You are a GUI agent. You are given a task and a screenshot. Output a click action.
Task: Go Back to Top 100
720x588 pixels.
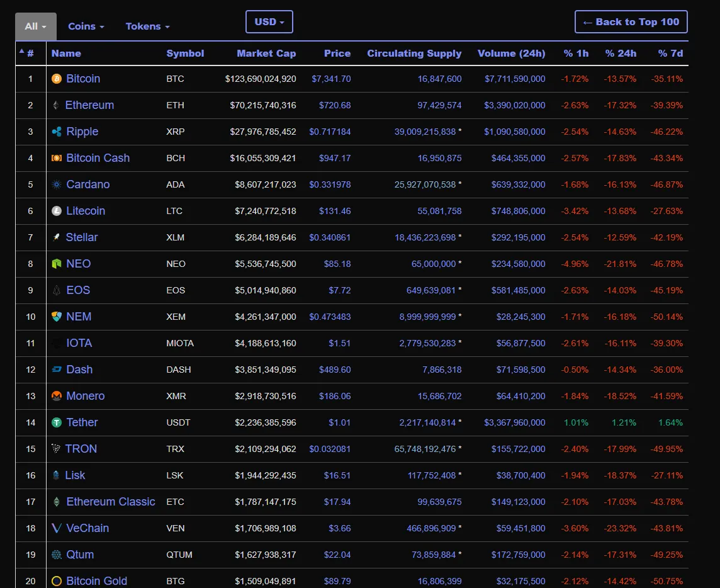tap(631, 21)
